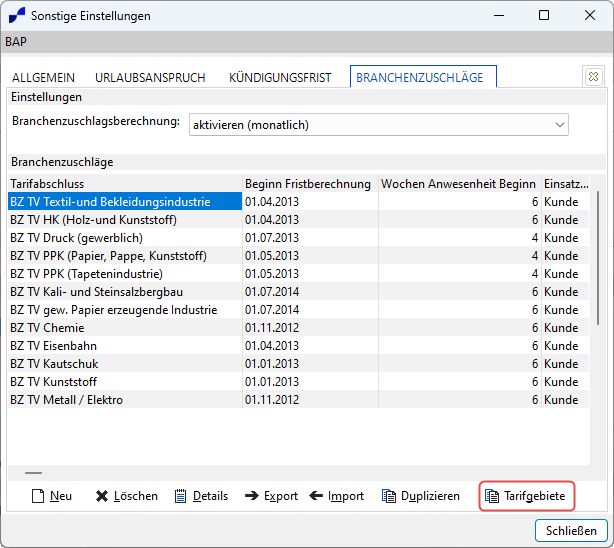This screenshot has width=614, height=548.
Task: Select the KÜNDIGUNGSFRIST tab
Action: (280, 78)
